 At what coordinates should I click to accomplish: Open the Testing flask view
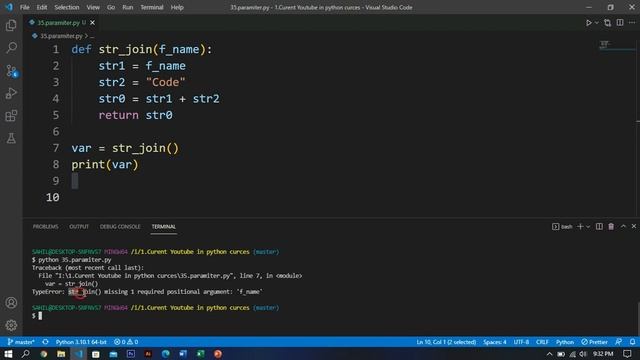(11, 138)
